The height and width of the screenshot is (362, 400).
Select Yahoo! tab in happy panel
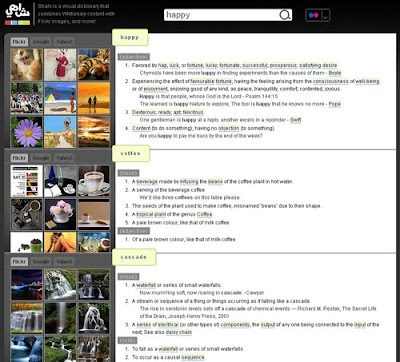coord(64,42)
